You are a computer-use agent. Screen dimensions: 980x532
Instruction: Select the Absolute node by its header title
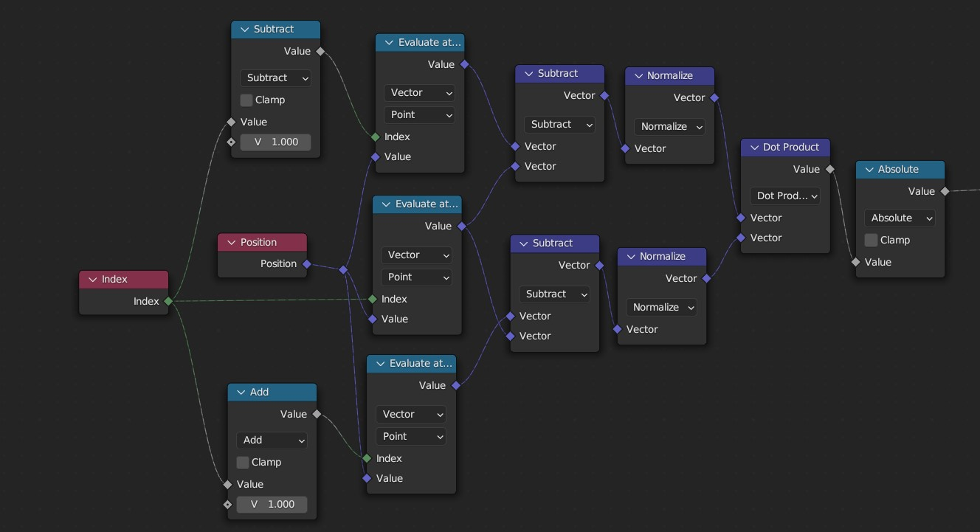(898, 170)
